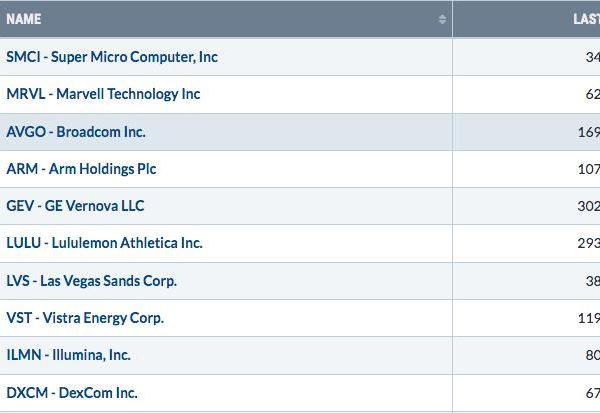The image size is (600, 413).
Task: Click the last price in the Vistra Energy row
Action: 589,318
